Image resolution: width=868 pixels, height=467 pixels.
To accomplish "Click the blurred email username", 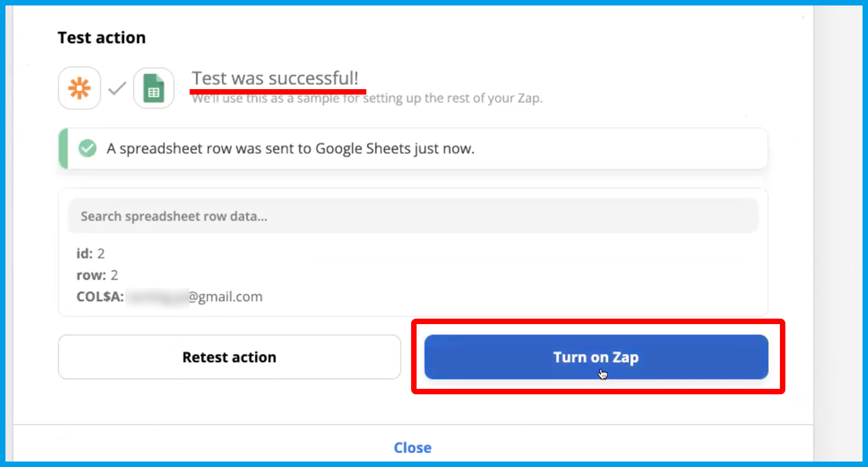I will point(157,297).
